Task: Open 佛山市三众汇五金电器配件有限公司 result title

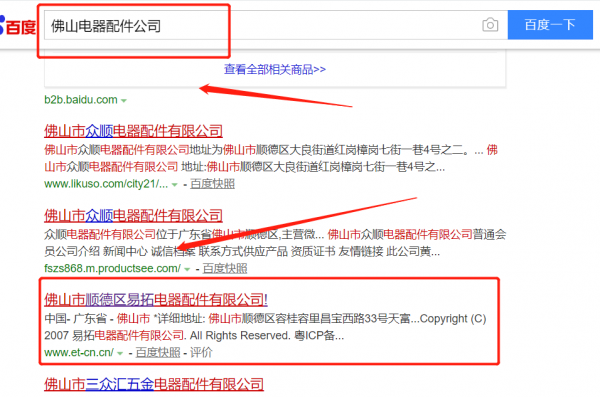Action: point(154,384)
